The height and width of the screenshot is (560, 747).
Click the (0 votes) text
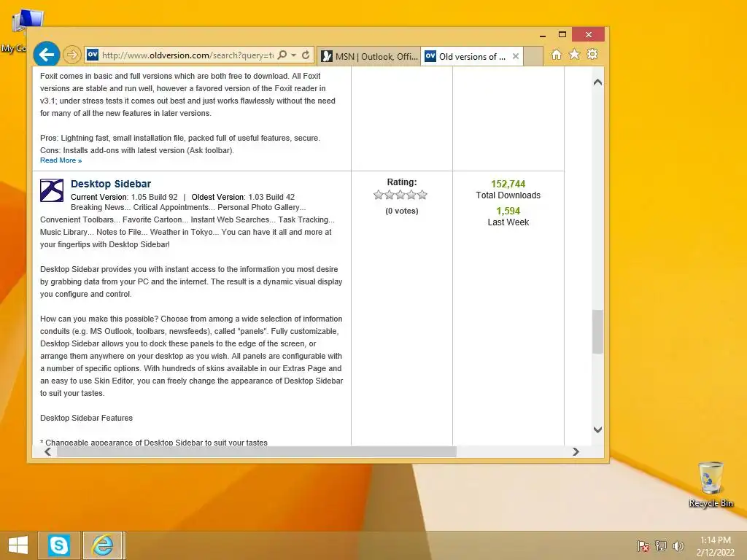[402, 211]
